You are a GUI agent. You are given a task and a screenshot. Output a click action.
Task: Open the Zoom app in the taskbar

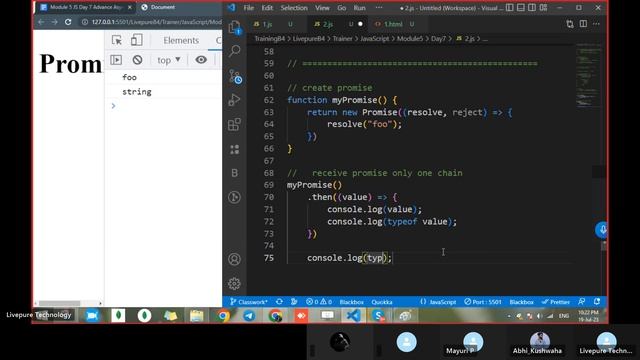93,316
